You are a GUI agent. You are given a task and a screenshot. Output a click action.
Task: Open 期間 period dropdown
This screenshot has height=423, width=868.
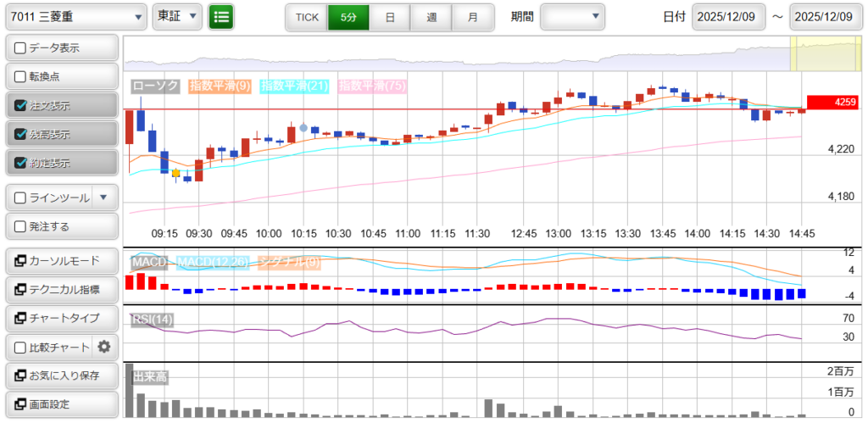coord(573,16)
